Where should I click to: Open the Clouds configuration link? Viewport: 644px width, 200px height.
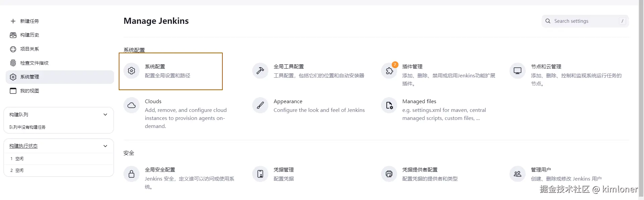point(153,101)
